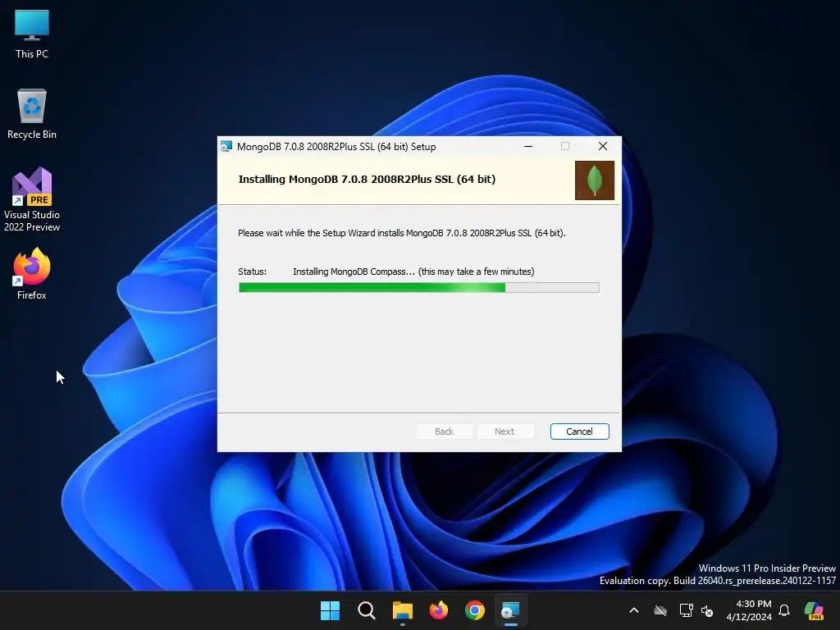Open the Recycle Bin desktop icon
The image size is (840, 630).
tap(32, 114)
